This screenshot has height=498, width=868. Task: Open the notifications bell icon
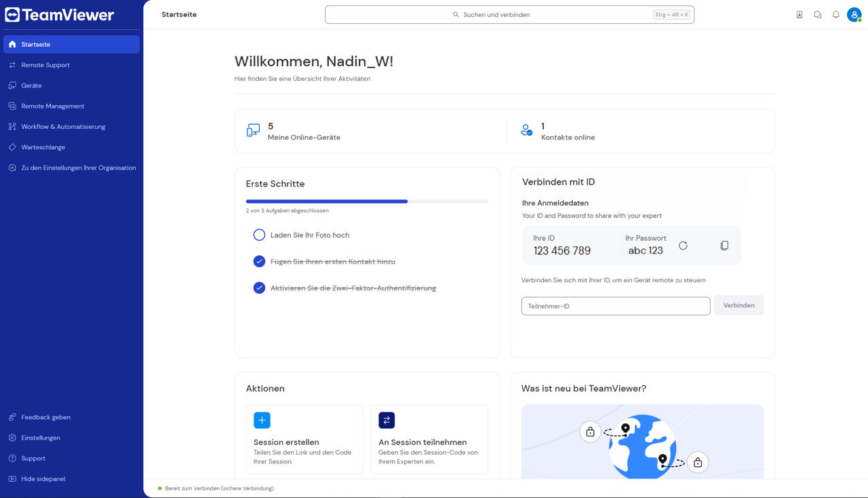[x=836, y=14]
